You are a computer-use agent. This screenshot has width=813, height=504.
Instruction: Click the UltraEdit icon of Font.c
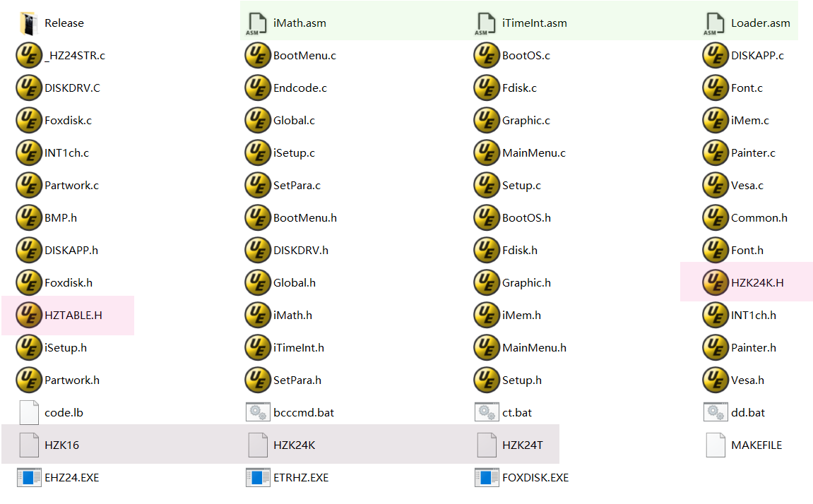click(716, 88)
